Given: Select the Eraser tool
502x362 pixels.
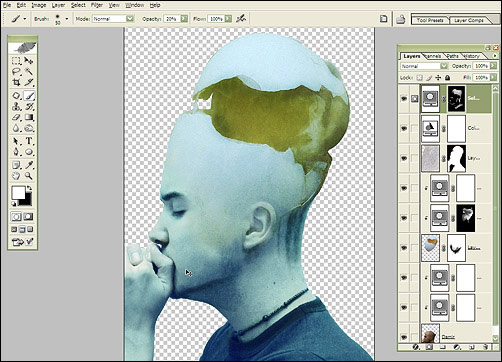Looking at the screenshot, I should [x=16, y=117].
